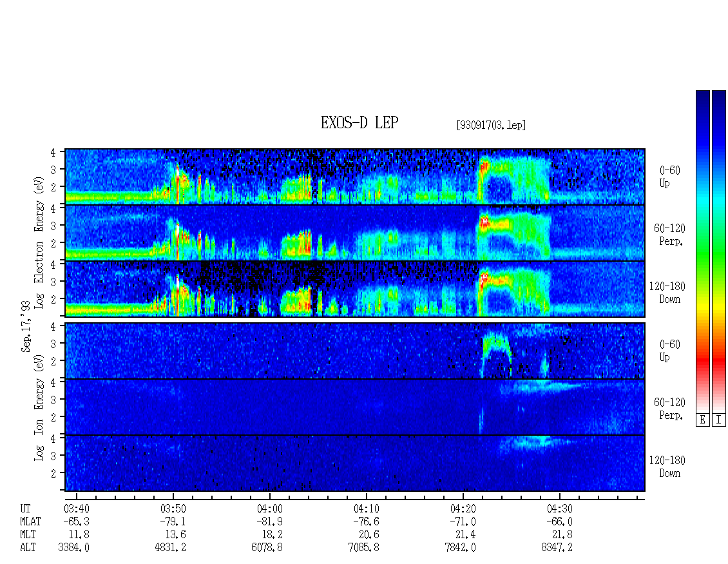728x564 pixels.
Task: Click the ion Down spectrogram panel
Action: point(355,463)
